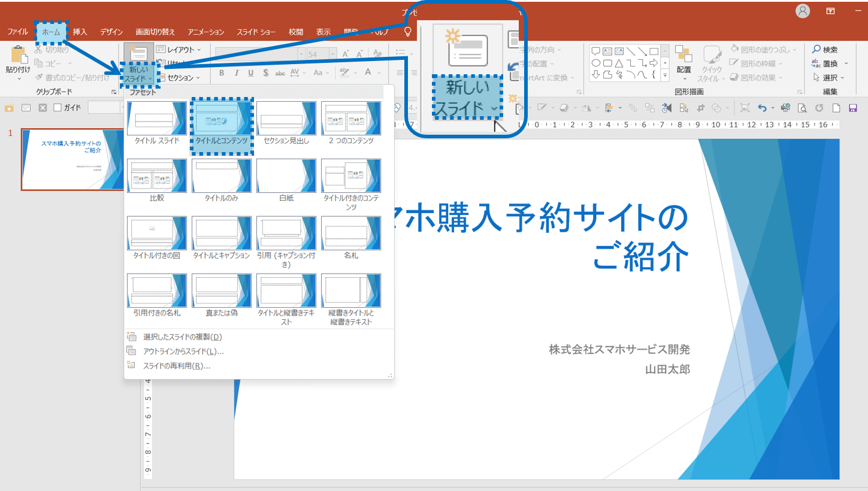This screenshot has height=491, width=868.
Task: Select the oval shape in shapes gallery
Action: pyautogui.click(x=596, y=63)
